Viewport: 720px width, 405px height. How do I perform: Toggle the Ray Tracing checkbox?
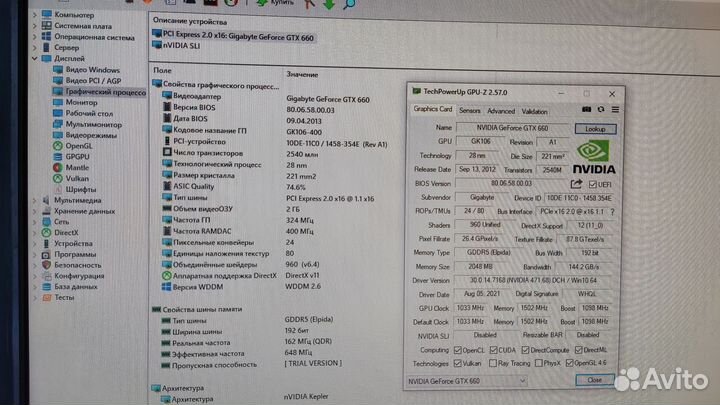(x=493, y=363)
